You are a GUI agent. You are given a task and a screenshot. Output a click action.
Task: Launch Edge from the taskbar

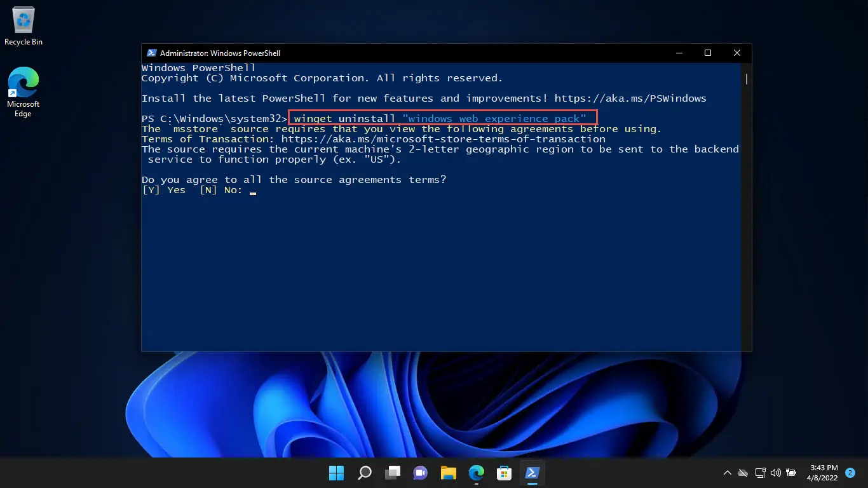(477, 473)
